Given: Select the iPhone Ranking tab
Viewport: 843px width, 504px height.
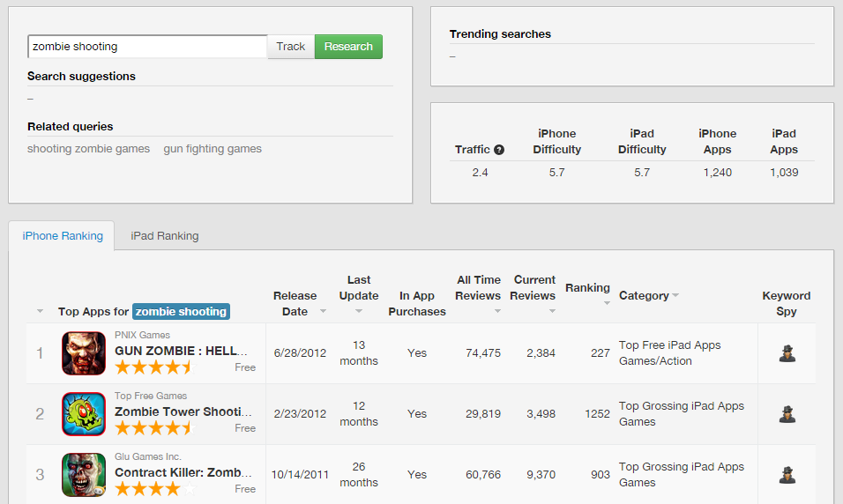Looking at the screenshot, I should [63, 236].
